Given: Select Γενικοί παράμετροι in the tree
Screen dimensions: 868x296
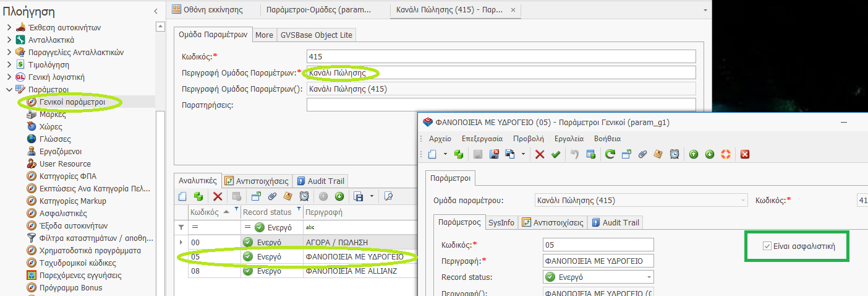Looking at the screenshot, I should pyautogui.click(x=72, y=102).
